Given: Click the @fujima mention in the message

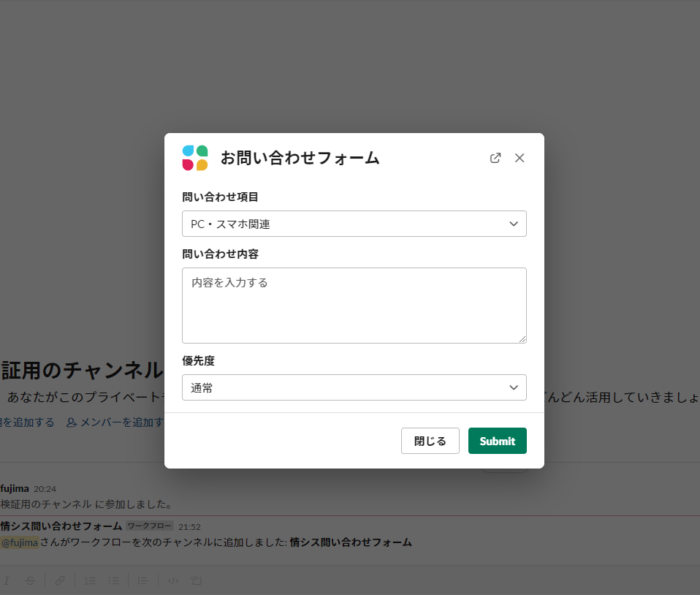Looking at the screenshot, I should [20, 542].
